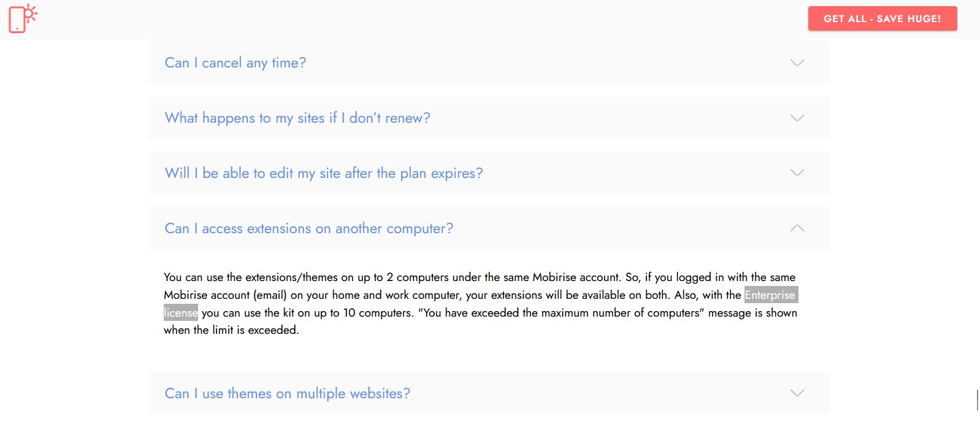980x432 pixels.
Task: Follow the highlighted Enterprise license link
Action: click(770, 295)
